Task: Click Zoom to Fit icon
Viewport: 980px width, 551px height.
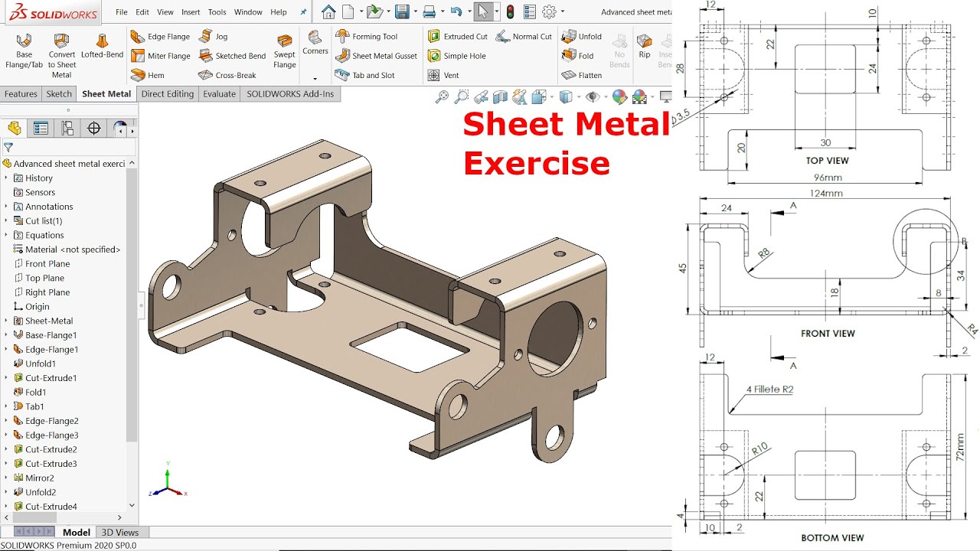Action: [442, 96]
